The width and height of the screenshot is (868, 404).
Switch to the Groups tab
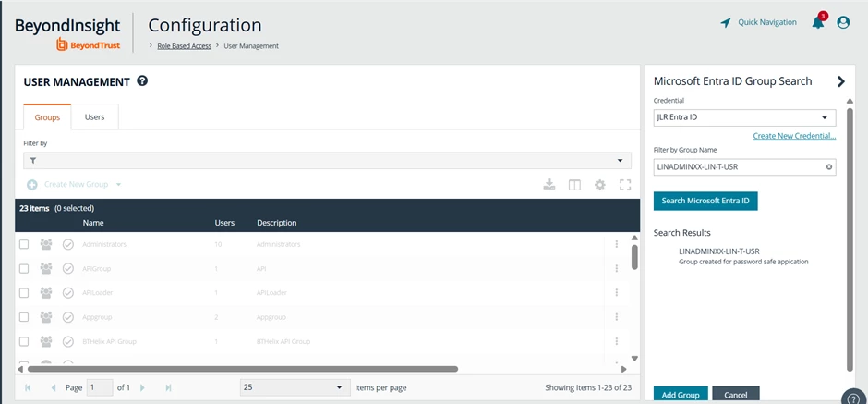[48, 117]
